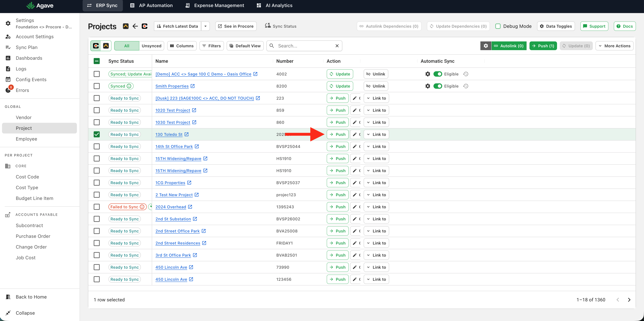644x321 pixels.
Task: View sync history icon for Smith Properties
Action: (x=466, y=86)
